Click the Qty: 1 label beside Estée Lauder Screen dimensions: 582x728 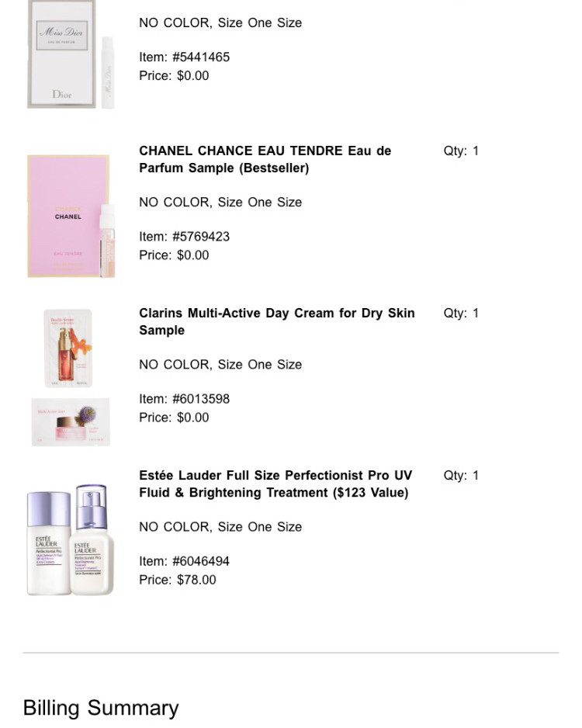point(461,476)
